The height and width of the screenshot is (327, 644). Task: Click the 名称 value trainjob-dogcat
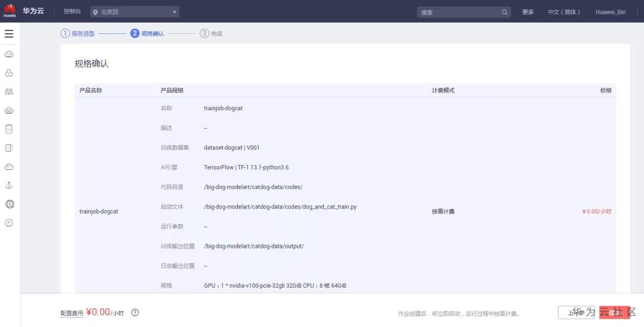223,108
